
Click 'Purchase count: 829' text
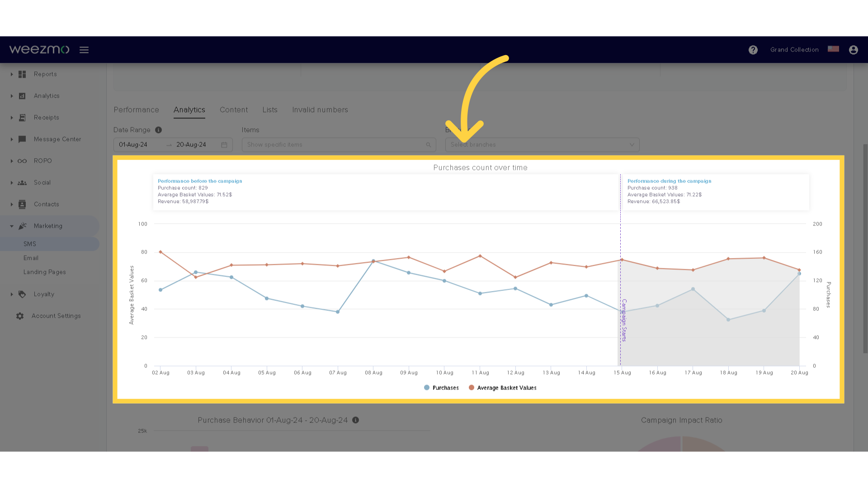[x=183, y=188]
